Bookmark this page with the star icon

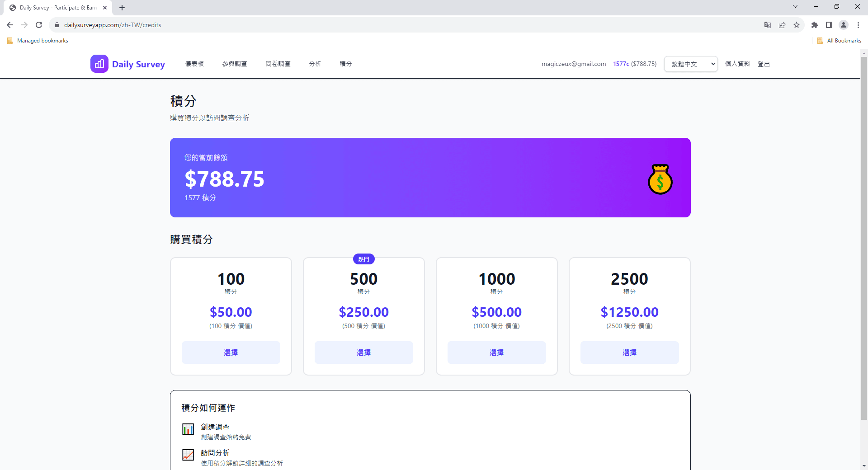click(797, 25)
